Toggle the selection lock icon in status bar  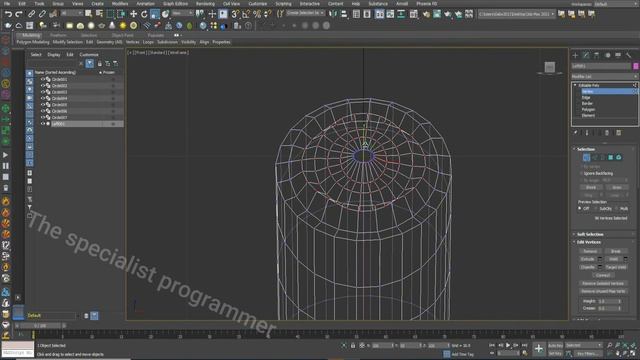click(353, 346)
